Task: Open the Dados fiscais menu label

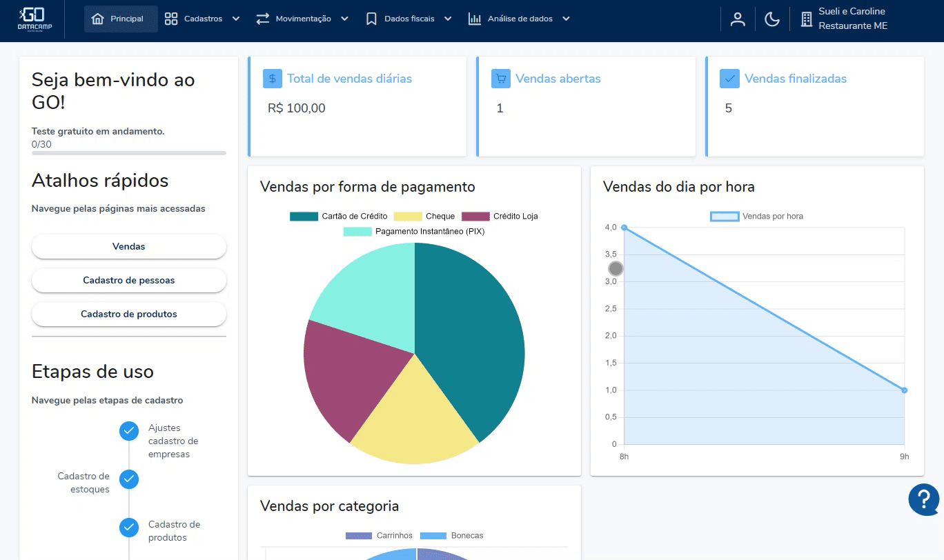Action: tap(409, 19)
